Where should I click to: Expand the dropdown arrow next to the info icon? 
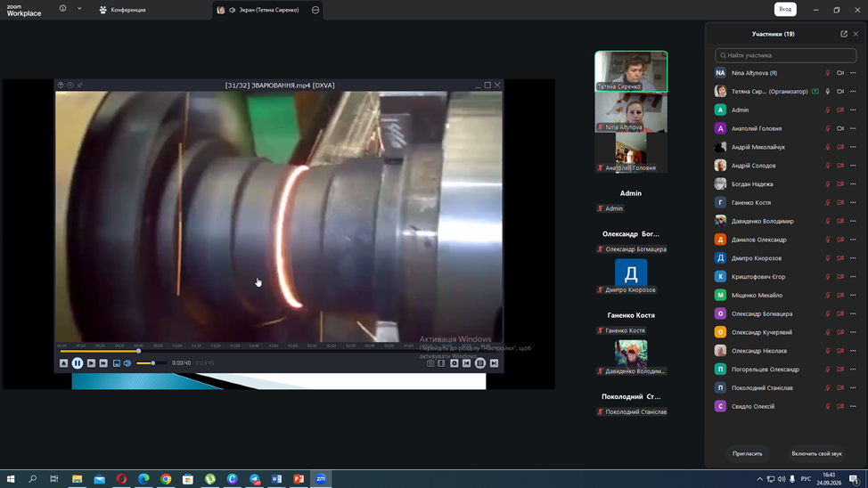tap(79, 8)
